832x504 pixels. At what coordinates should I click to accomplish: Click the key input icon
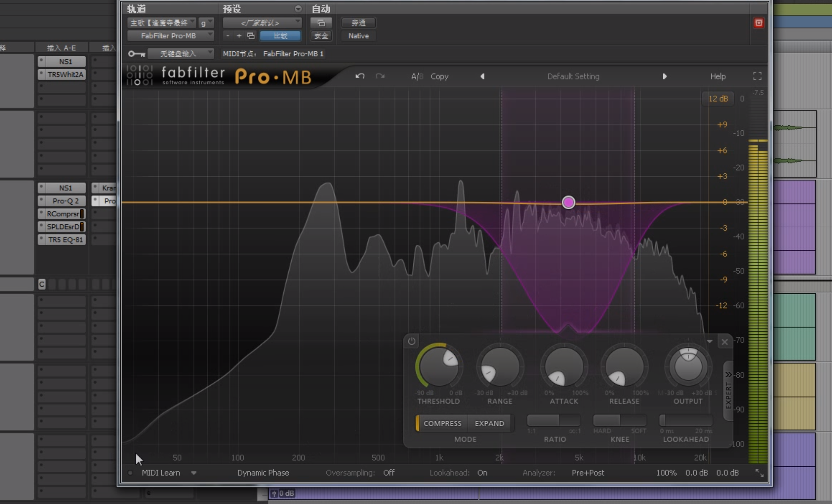point(136,54)
